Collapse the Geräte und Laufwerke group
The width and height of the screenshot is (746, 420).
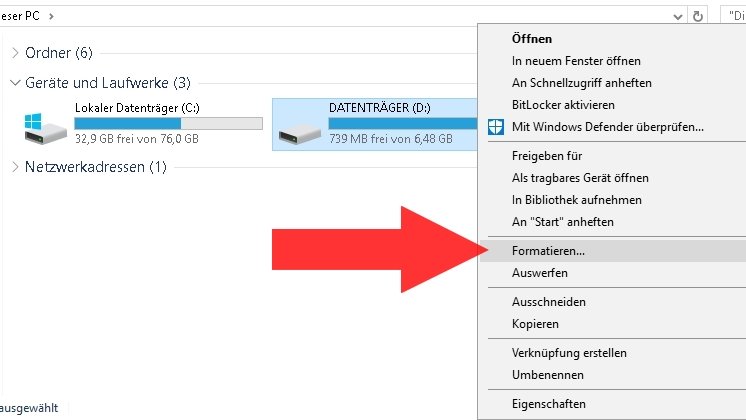(x=15, y=83)
